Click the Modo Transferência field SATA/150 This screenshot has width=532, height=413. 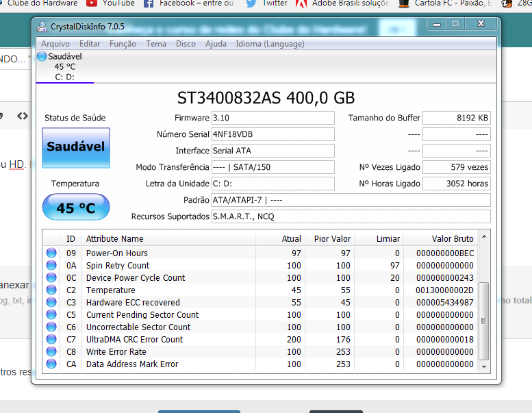pos(273,167)
